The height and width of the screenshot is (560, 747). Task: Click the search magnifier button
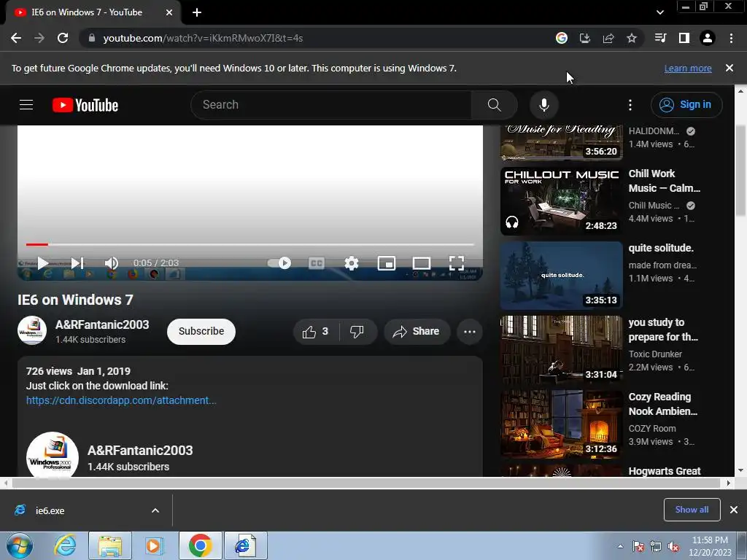495,105
